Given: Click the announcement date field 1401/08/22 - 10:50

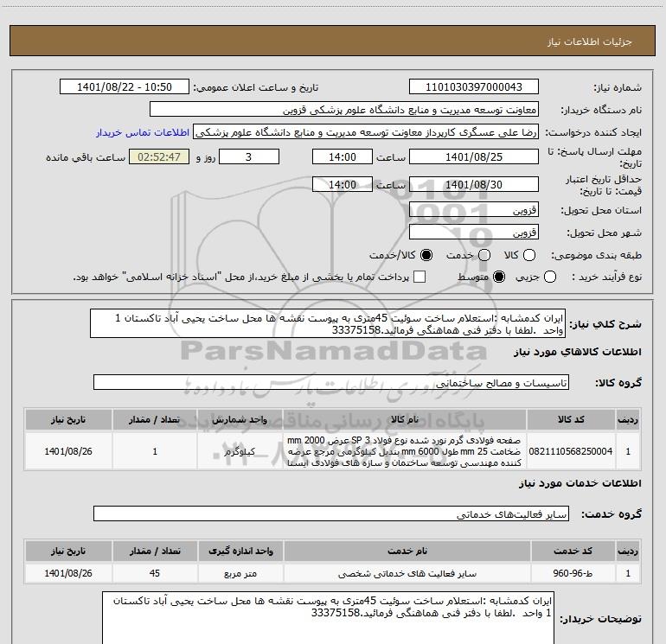Looking at the screenshot, I should click(x=125, y=87).
